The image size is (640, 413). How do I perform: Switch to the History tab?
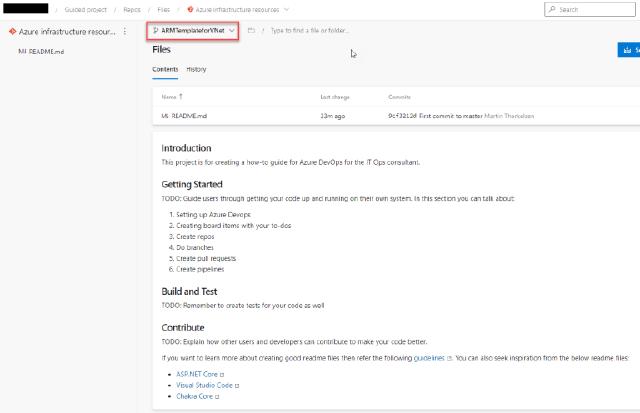[196, 69]
